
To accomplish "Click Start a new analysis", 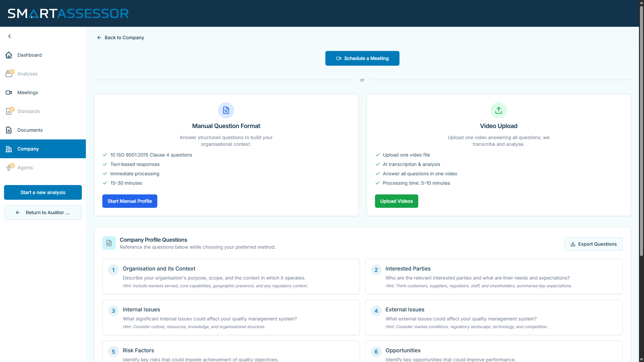I will [43, 192].
